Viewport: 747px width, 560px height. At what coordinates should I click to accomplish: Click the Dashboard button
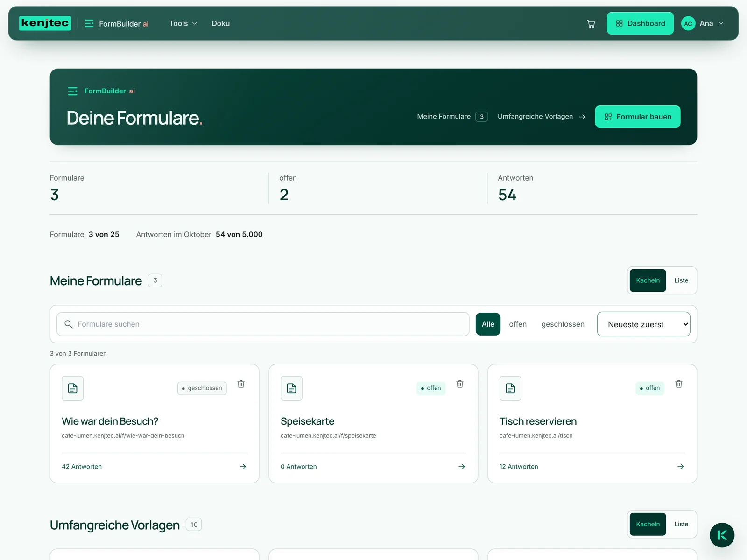point(640,23)
